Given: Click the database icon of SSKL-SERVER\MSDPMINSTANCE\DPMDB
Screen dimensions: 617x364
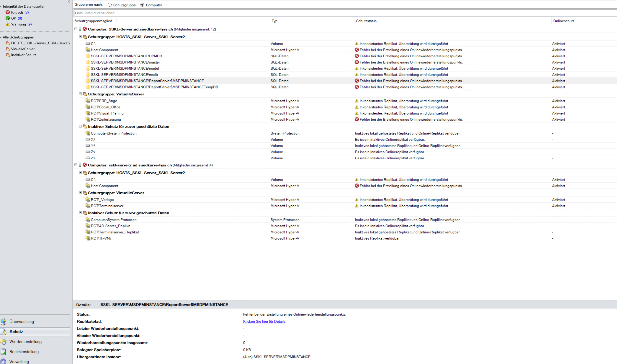Looking at the screenshot, I should click(x=88, y=56).
